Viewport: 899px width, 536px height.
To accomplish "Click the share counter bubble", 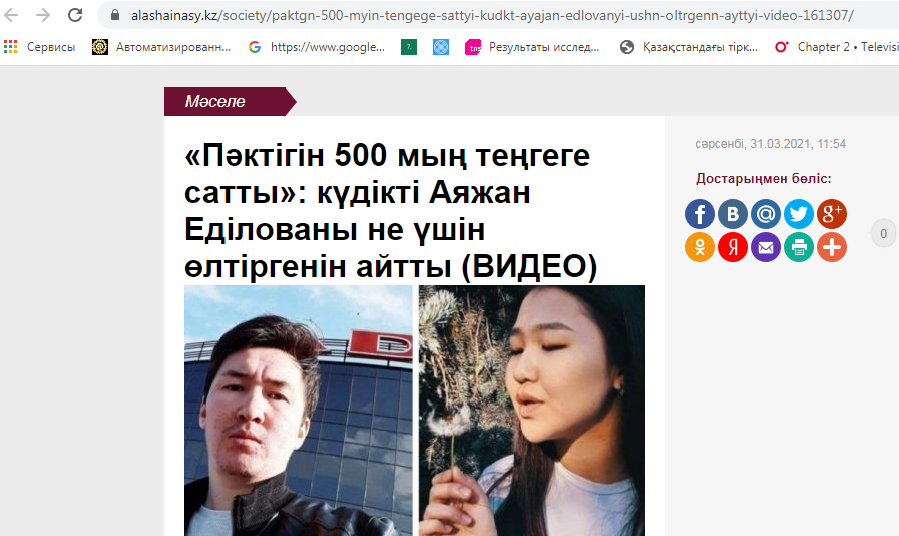I will pos(884,233).
